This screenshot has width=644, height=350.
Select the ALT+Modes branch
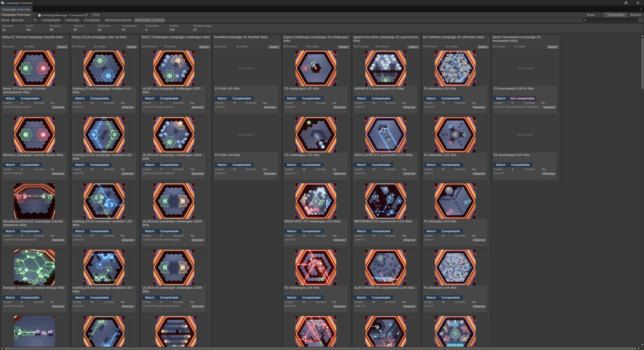[x=483, y=47]
